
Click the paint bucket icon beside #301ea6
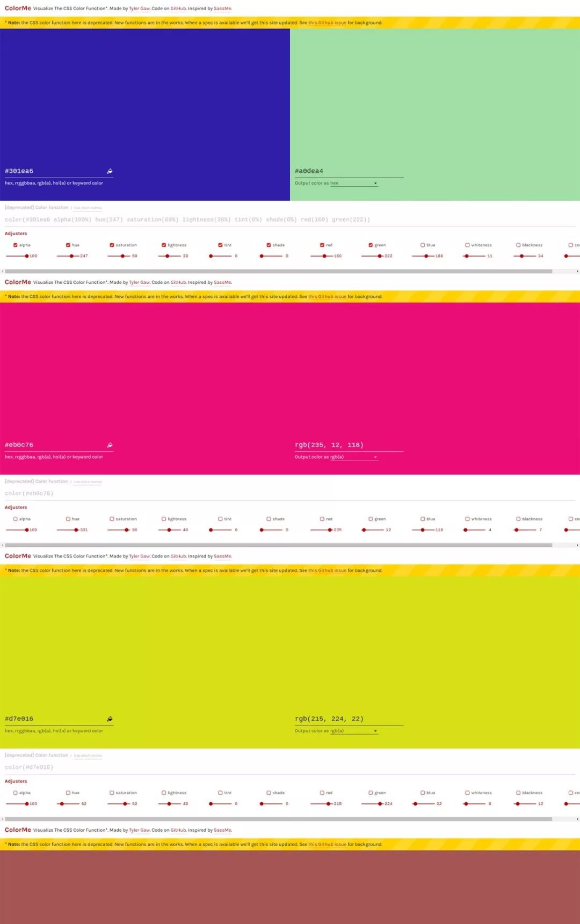[x=110, y=171]
